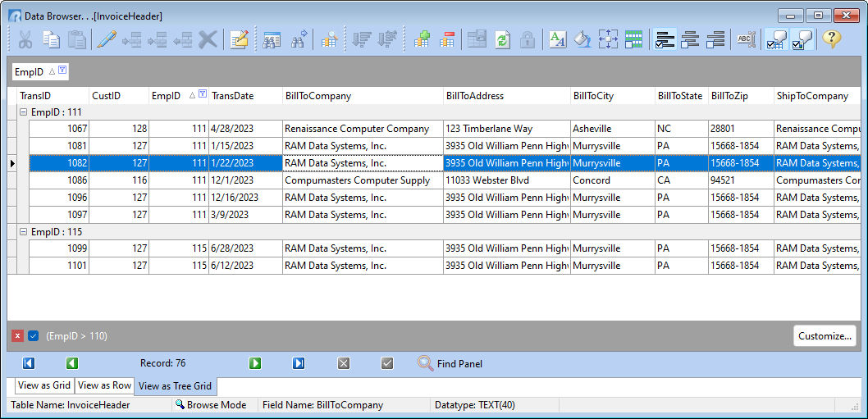Click the TransDate column header

(x=245, y=96)
